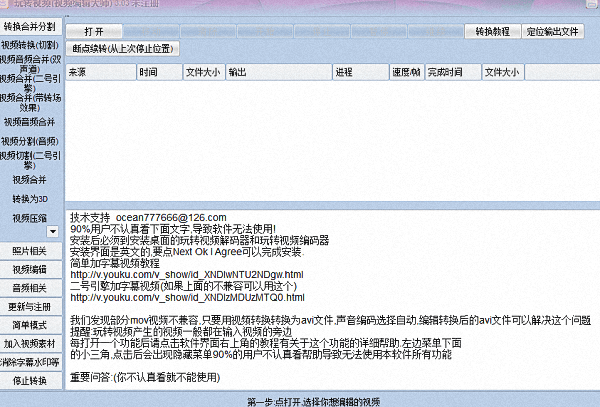
Task: Expand the 照片相关 section
Action: point(29,250)
